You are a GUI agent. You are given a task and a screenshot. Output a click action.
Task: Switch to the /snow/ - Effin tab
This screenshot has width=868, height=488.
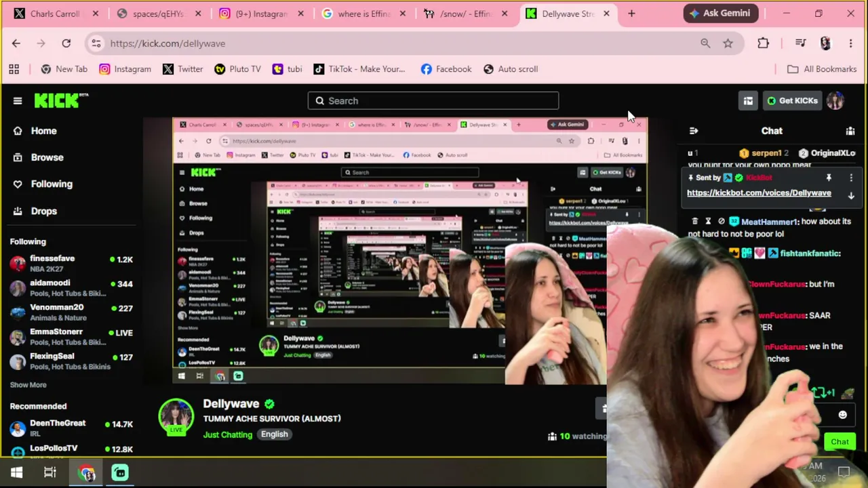click(x=465, y=14)
